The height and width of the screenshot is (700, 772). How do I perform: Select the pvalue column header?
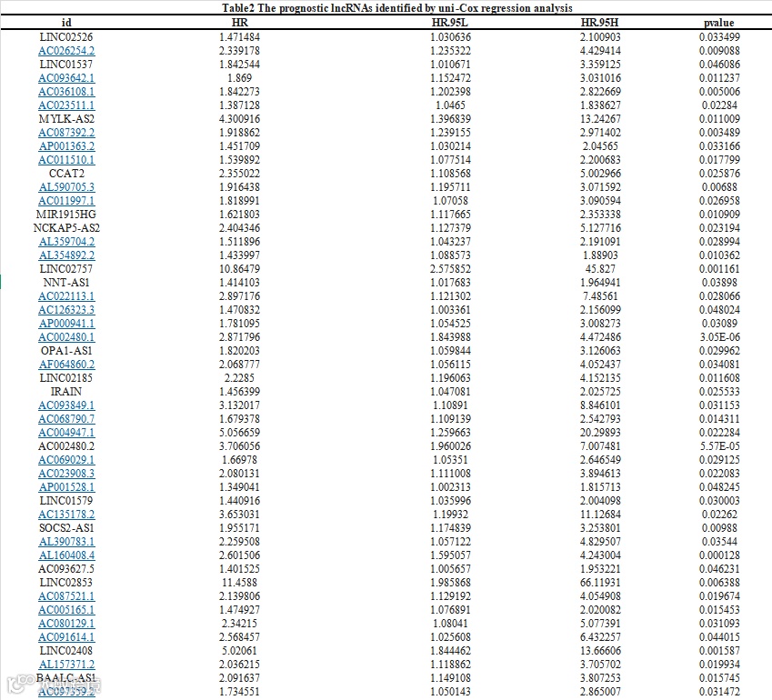pos(719,23)
